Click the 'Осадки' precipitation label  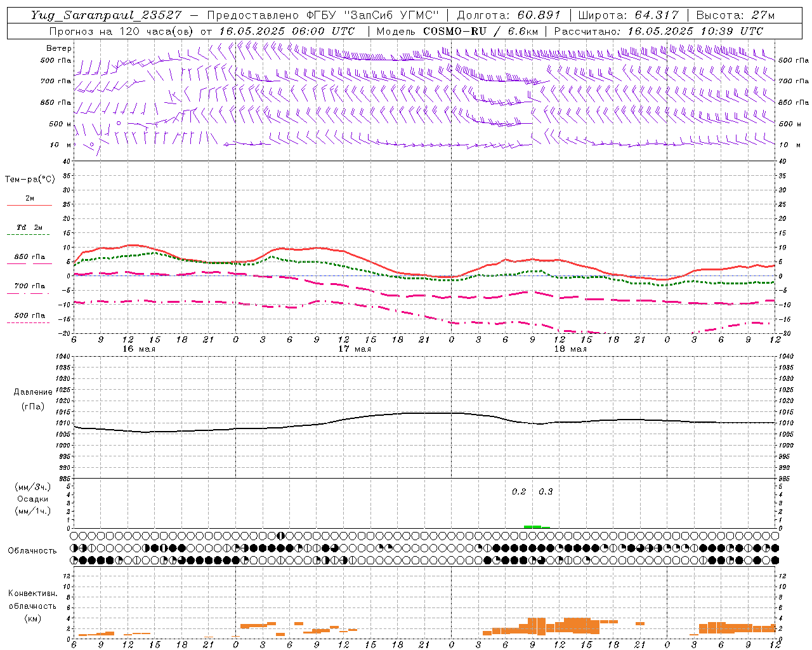32,499
